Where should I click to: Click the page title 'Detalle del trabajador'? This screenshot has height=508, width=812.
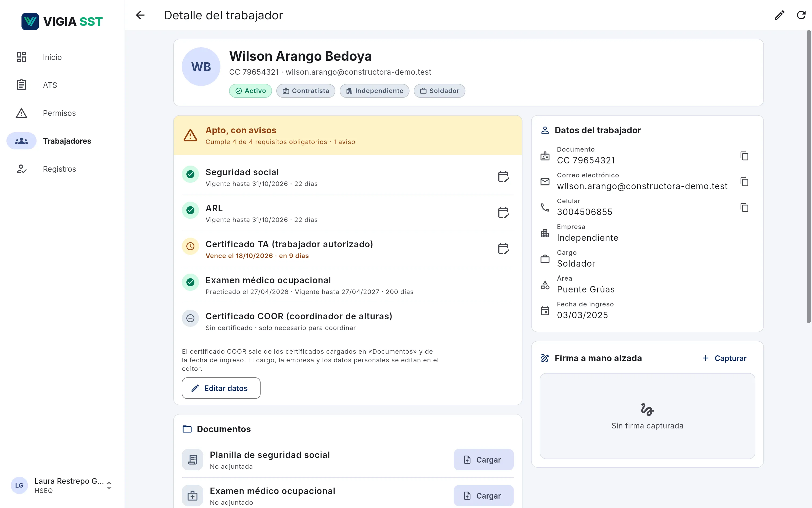223,15
